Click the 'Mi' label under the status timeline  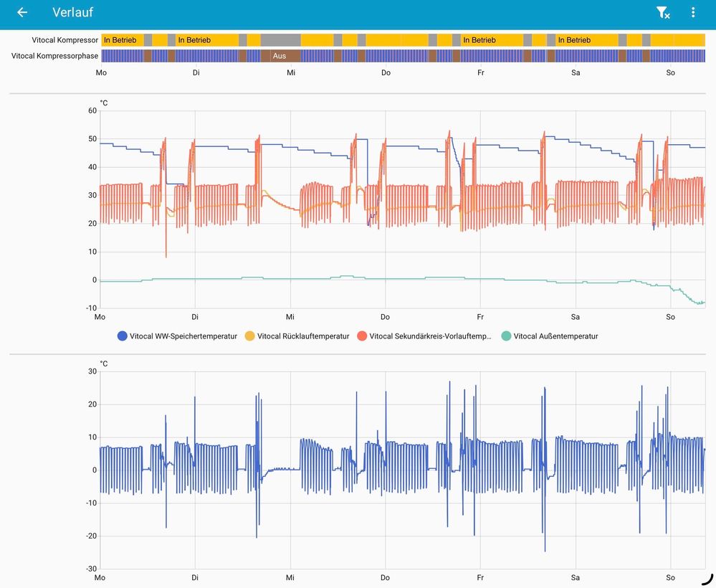point(291,72)
